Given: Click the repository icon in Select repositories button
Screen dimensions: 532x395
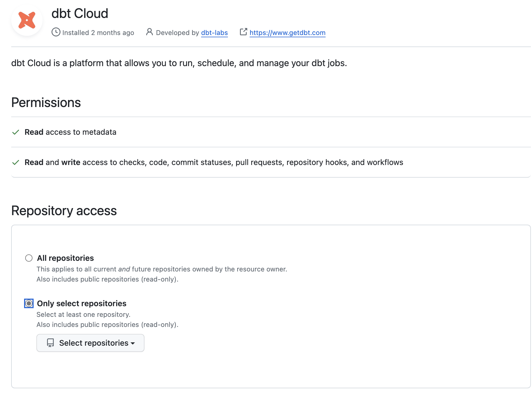Looking at the screenshot, I should pyautogui.click(x=50, y=343).
